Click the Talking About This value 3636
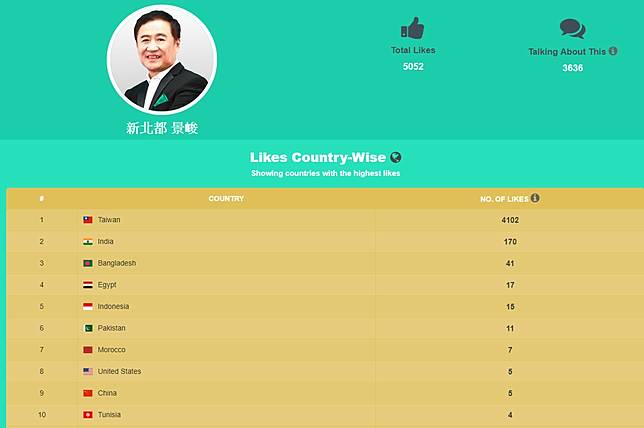Screen dimensions: 644x428 pos(573,68)
